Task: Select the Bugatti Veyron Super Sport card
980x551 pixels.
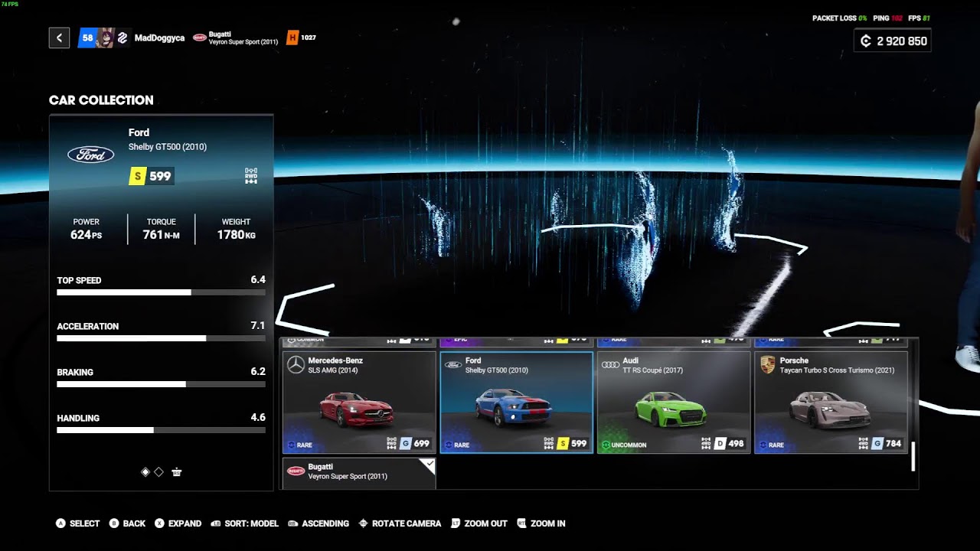Action: click(x=359, y=473)
